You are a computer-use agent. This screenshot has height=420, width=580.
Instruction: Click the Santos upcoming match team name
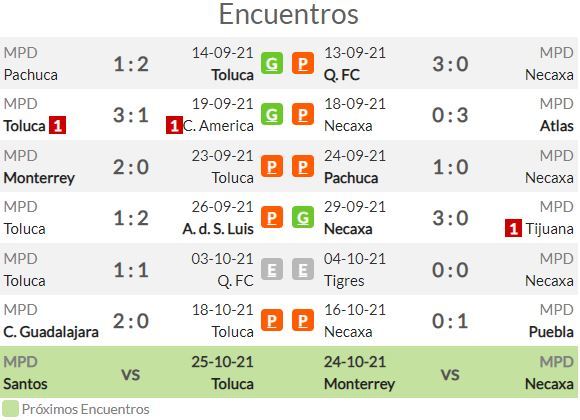click(x=26, y=384)
